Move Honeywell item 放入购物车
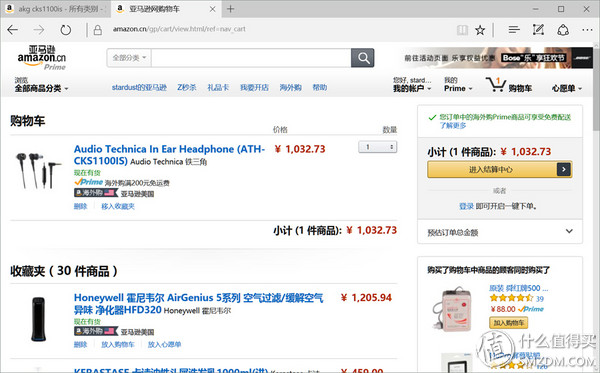 [x=118, y=345]
